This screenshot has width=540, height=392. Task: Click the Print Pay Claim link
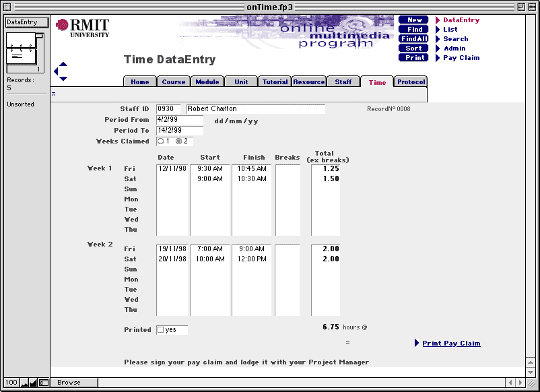pos(450,343)
